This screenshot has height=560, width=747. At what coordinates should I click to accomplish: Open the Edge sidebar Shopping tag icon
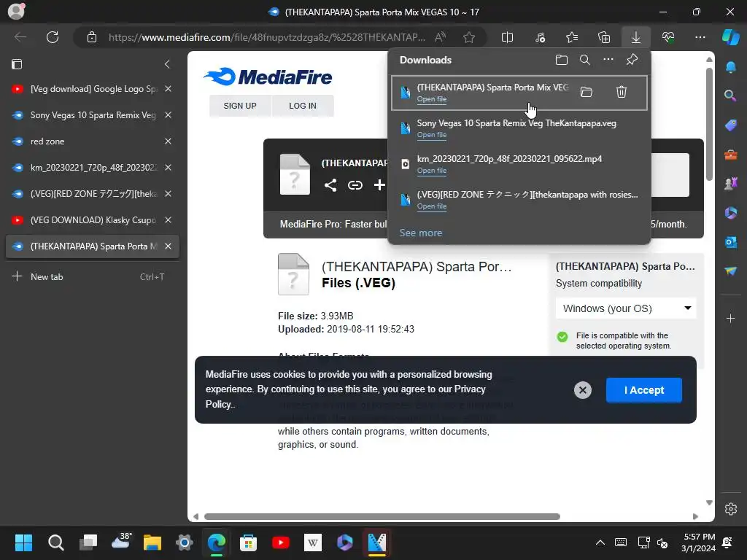[731, 125]
